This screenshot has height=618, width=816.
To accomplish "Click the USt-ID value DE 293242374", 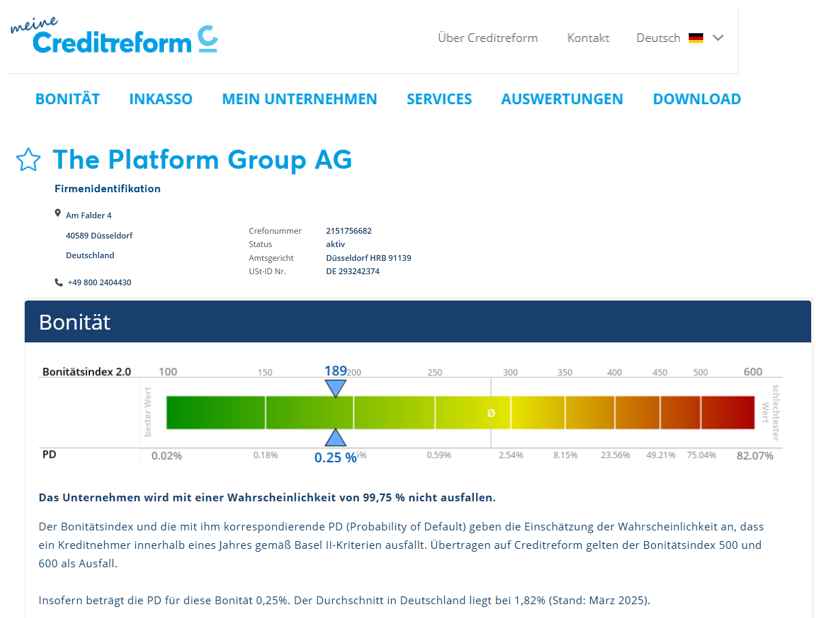I will point(353,272).
